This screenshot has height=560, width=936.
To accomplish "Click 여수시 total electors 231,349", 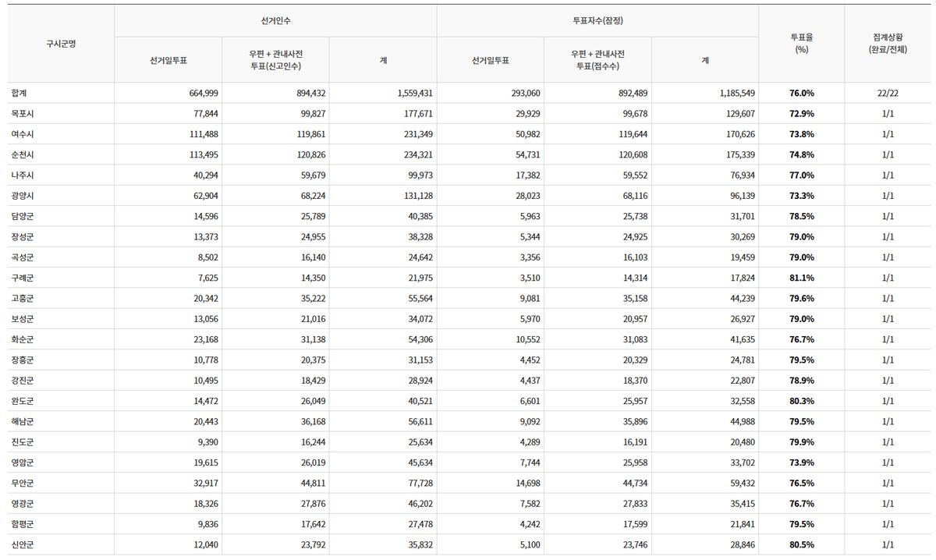I will [x=417, y=134].
